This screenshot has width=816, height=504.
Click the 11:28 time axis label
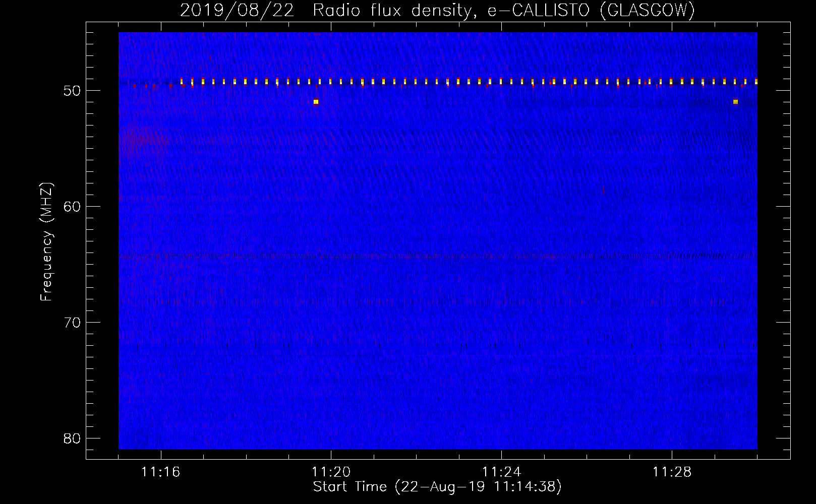[x=672, y=472]
